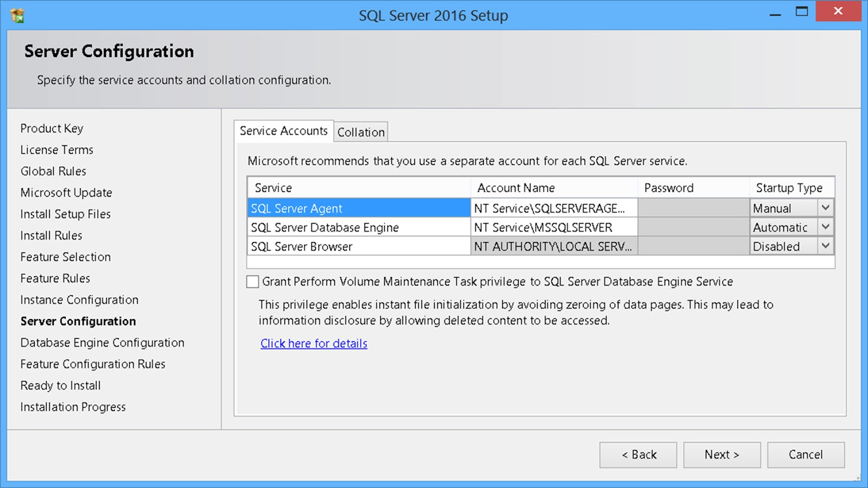Click the Next button
Image resolution: width=868 pixels, height=488 pixels.
coord(722,455)
